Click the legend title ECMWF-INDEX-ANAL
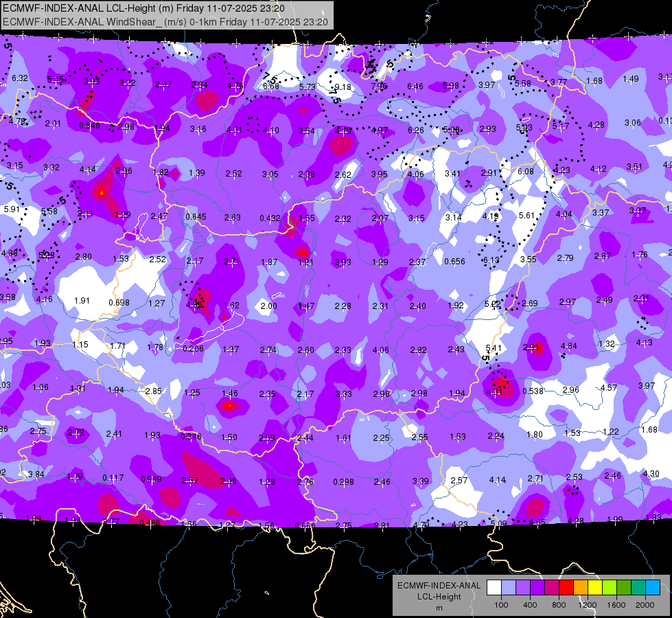 coord(439,586)
